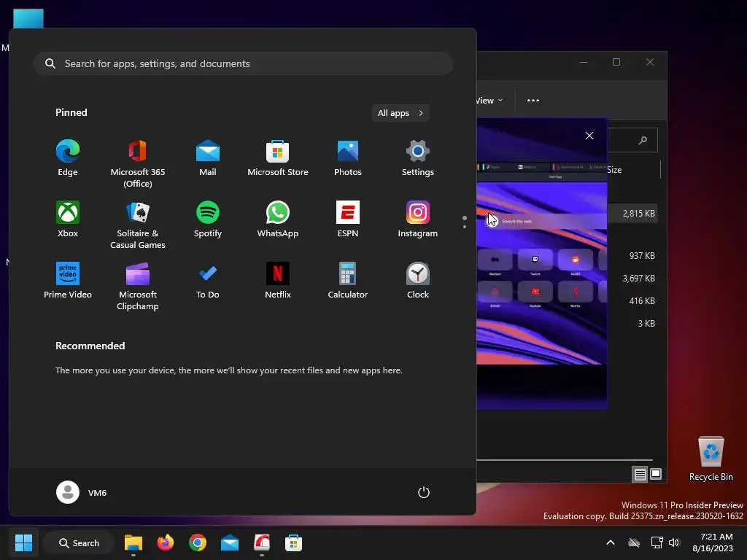Launch Spotify from Start menu
The width and height of the screenshot is (747, 560).
pyautogui.click(x=208, y=219)
